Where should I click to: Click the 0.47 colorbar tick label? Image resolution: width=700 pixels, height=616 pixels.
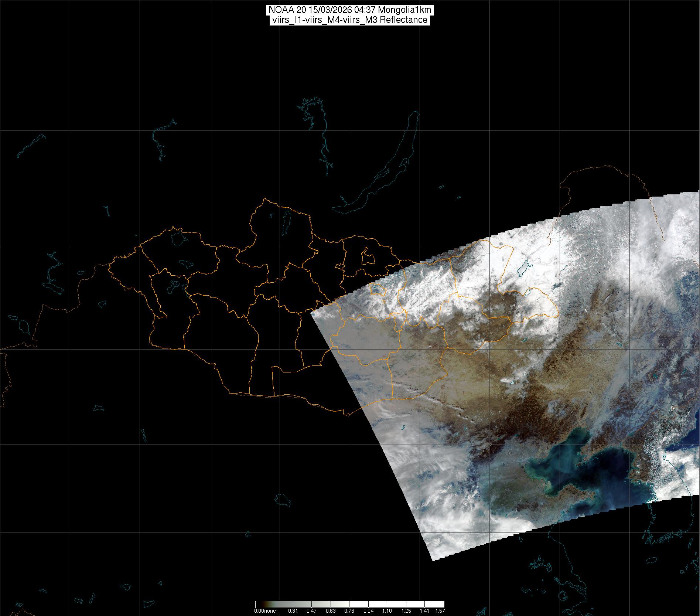(311, 611)
